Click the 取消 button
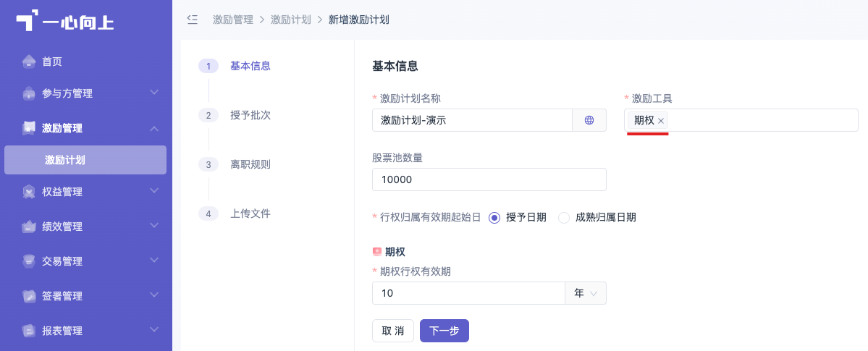The height and width of the screenshot is (351, 868). coord(393,331)
